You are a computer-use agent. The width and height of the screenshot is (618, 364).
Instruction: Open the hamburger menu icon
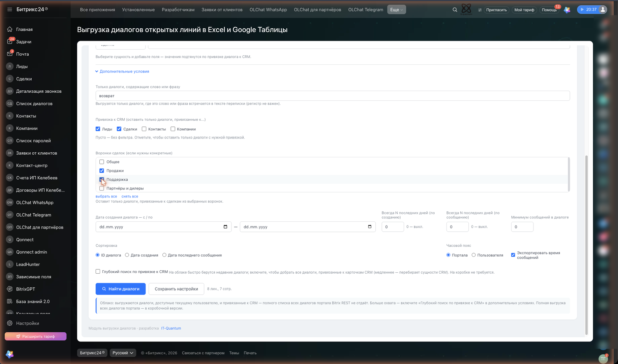point(9,9)
